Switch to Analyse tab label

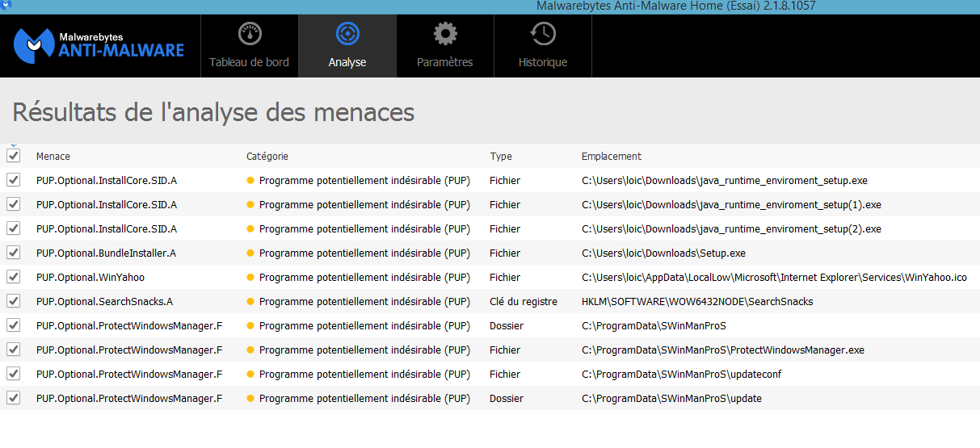pos(347,62)
